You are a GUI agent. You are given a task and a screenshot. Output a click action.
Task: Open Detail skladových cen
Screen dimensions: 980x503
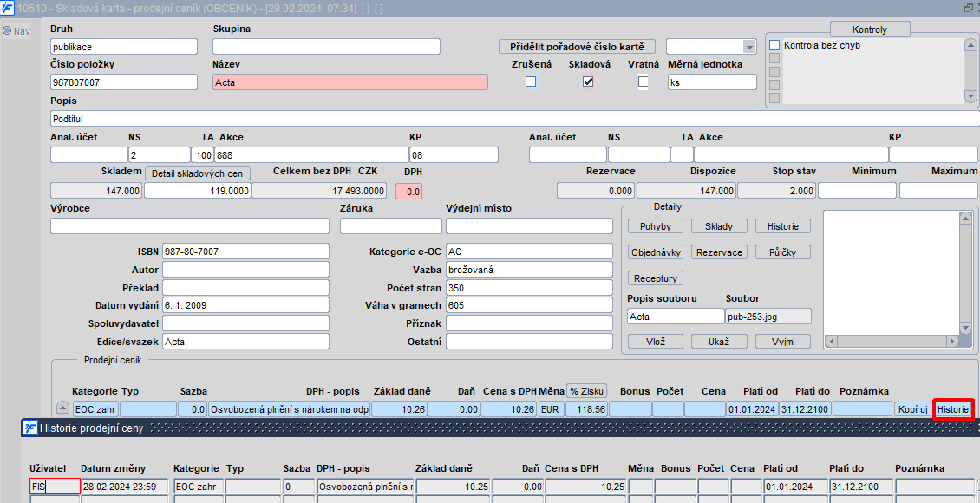[198, 173]
